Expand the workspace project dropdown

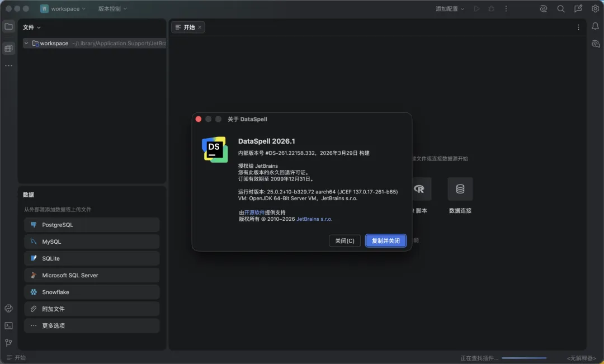63,9
